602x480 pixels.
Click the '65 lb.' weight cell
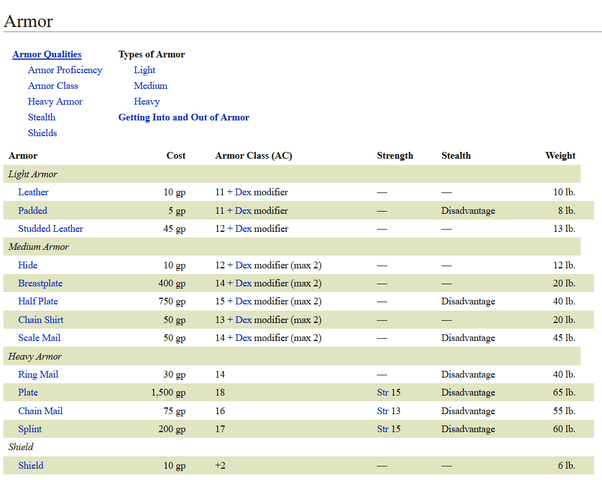pos(564,392)
